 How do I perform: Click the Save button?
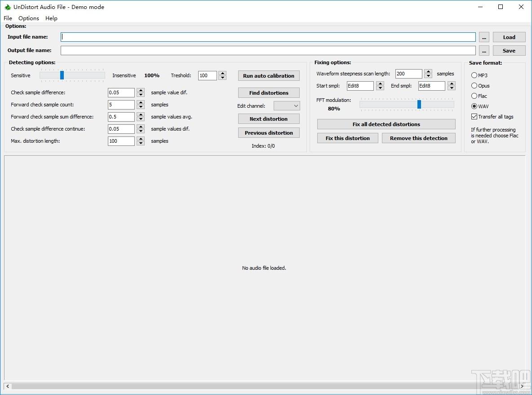[x=509, y=51]
